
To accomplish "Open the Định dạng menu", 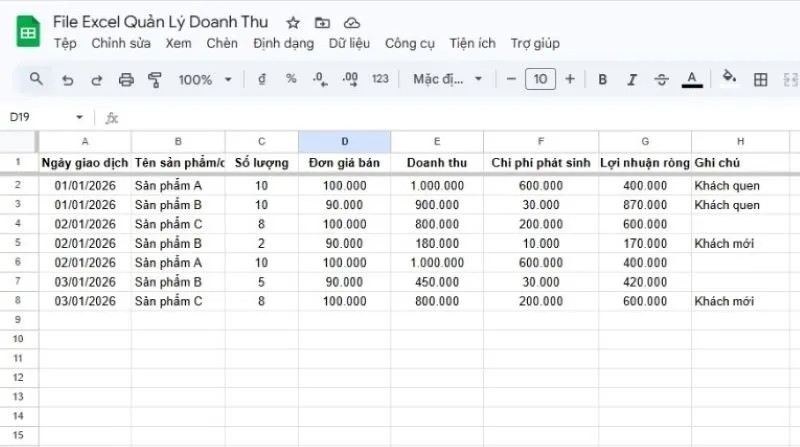I will click(284, 43).
